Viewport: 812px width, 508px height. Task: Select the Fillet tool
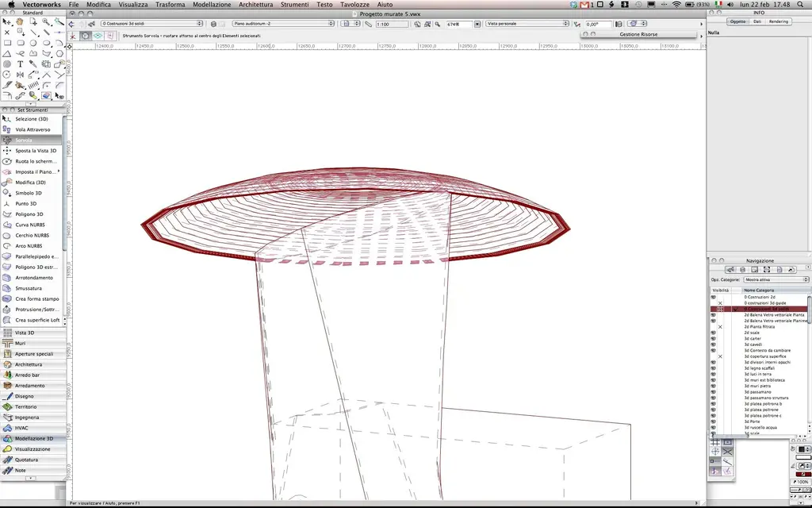[x=46, y=86]
